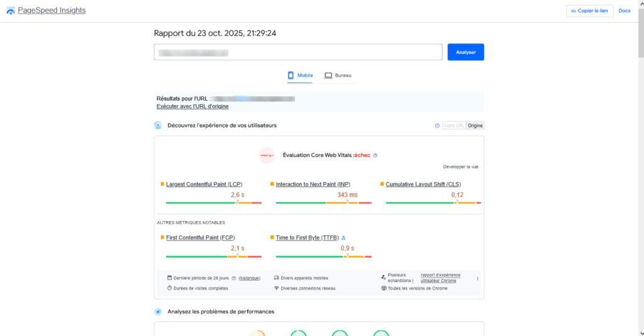Click the user experience section icon

[158, 126]
